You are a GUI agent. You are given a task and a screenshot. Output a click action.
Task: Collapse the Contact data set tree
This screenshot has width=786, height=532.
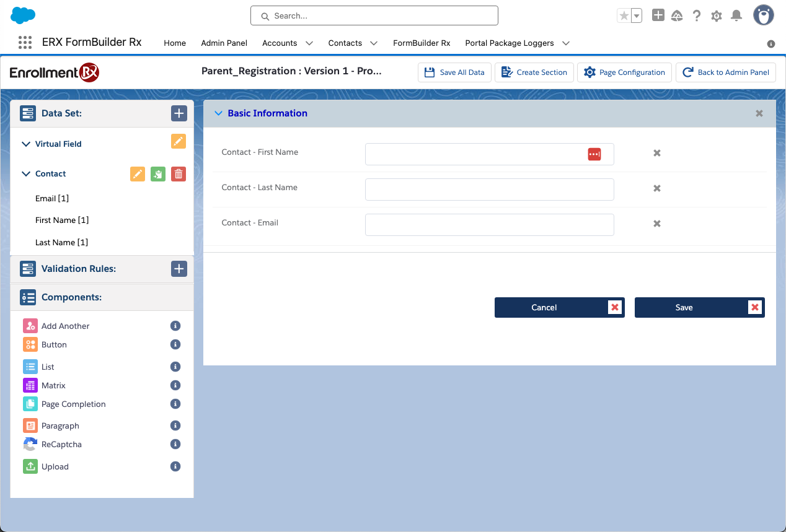tap(26, 174)
